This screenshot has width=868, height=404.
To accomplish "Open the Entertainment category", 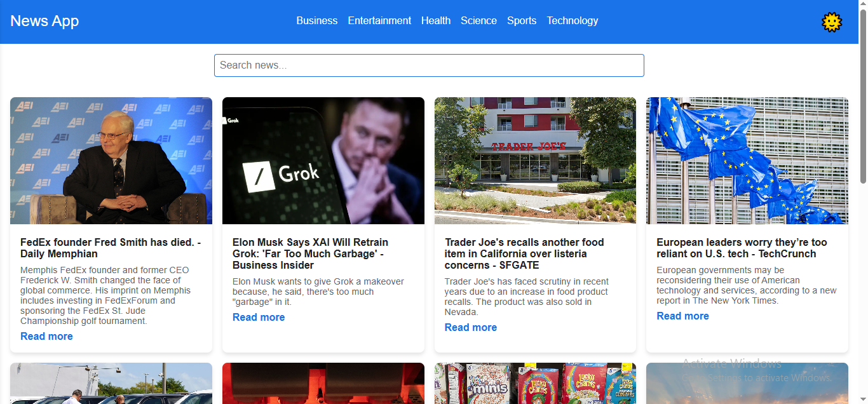I will 379,21.
